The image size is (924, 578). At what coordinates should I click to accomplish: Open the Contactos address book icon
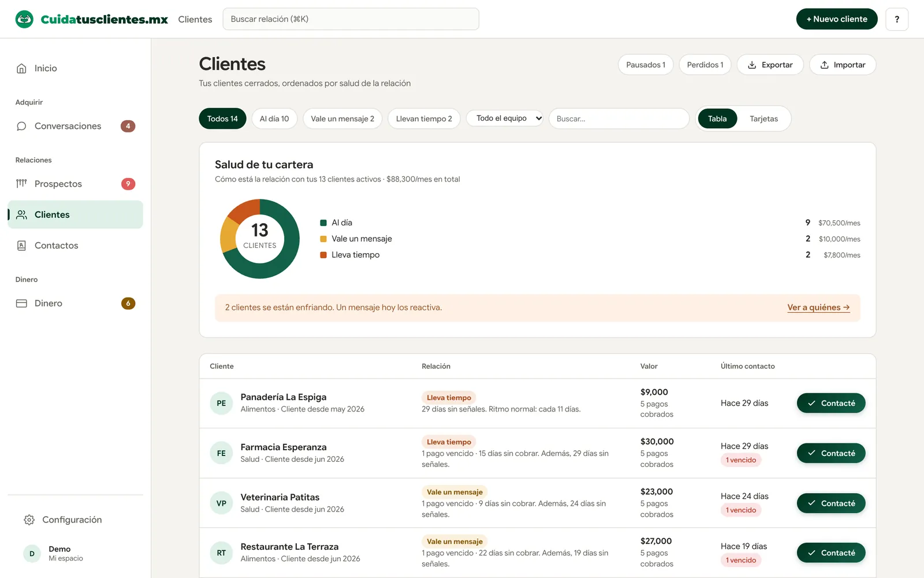21,246
